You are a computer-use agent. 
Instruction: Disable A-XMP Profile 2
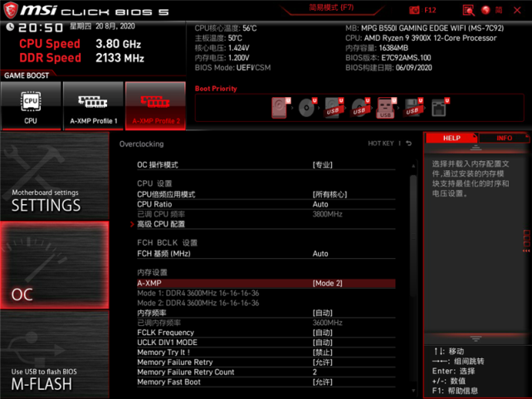point(155,105)
